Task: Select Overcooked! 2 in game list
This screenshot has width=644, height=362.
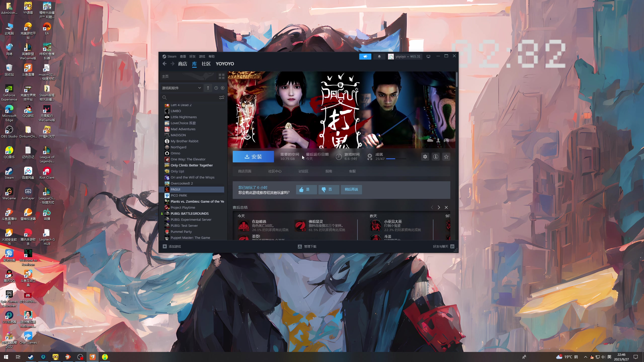Action: pos(182,183)
